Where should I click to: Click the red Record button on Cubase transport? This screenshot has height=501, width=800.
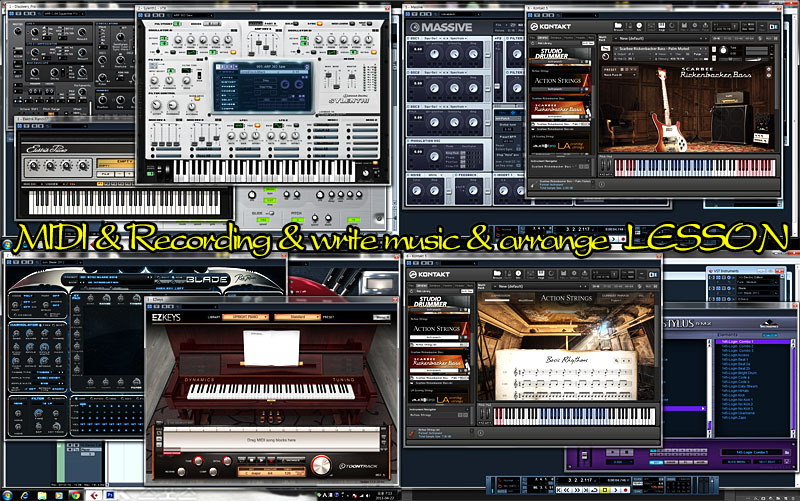pos(626,490)
